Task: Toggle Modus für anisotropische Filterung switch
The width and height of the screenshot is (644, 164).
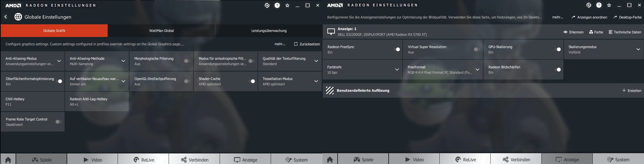Action: click(x=251, y=61)
